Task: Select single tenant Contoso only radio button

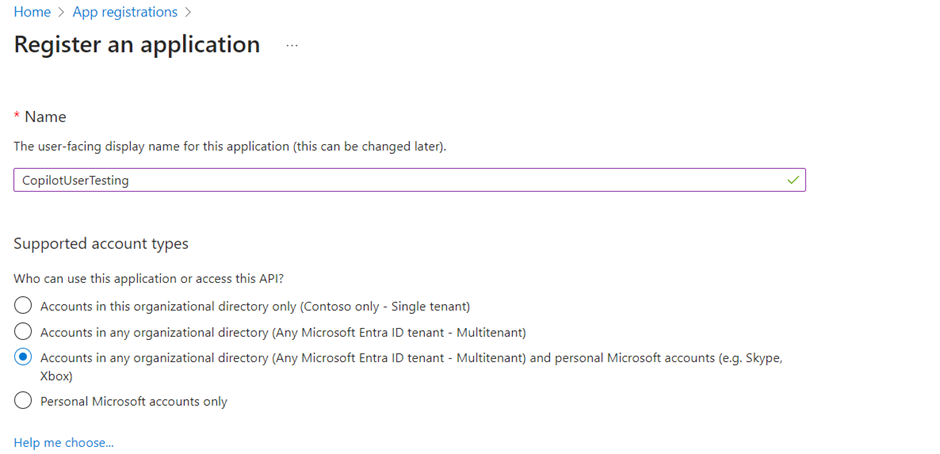Action: coord(24,306)
